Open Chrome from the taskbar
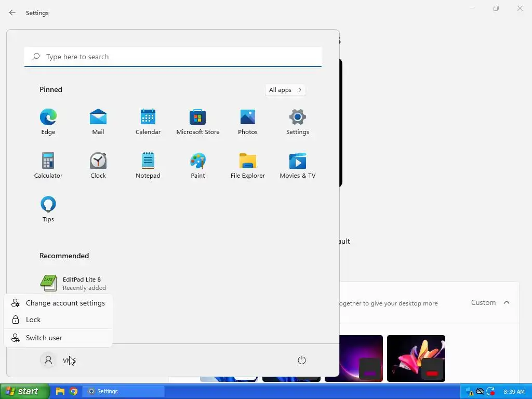532x399 pixels. coord(73,391)
